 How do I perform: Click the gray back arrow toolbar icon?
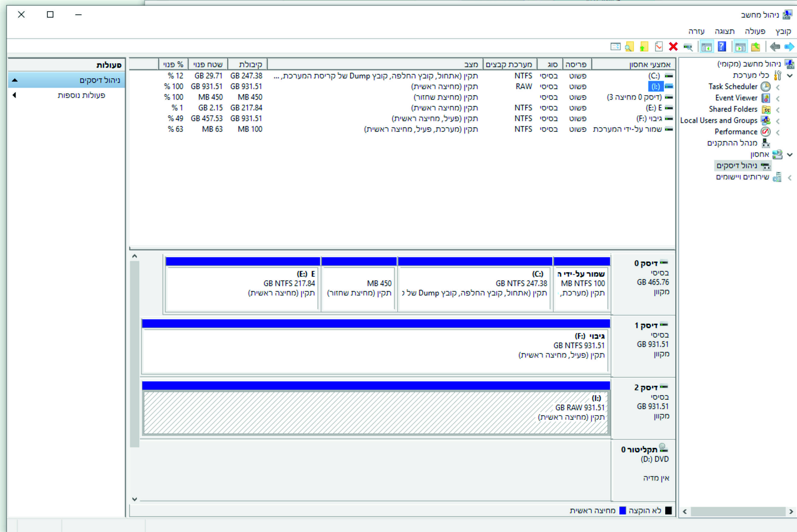(775, 46)
